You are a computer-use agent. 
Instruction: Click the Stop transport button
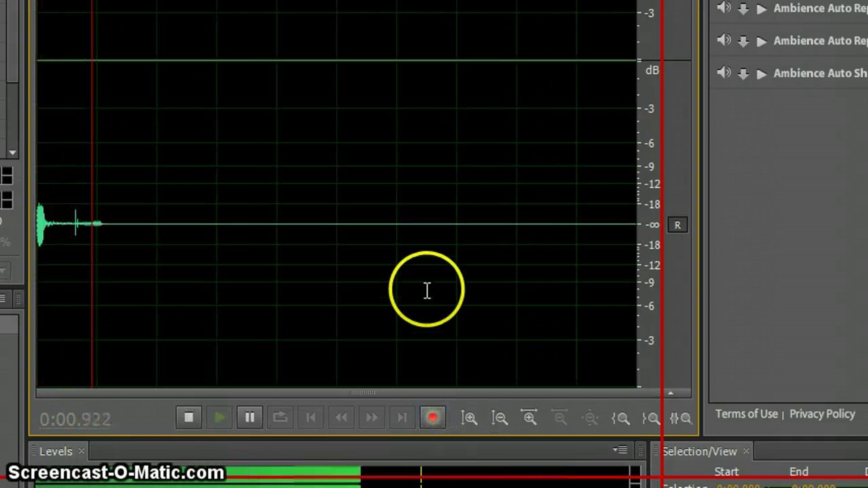(x=188, y=418)
